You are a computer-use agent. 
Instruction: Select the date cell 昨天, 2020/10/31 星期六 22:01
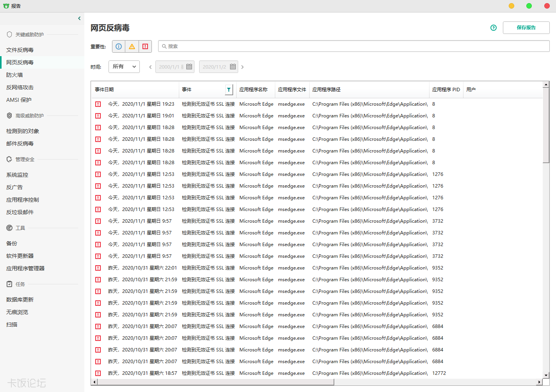pos(143,268)
